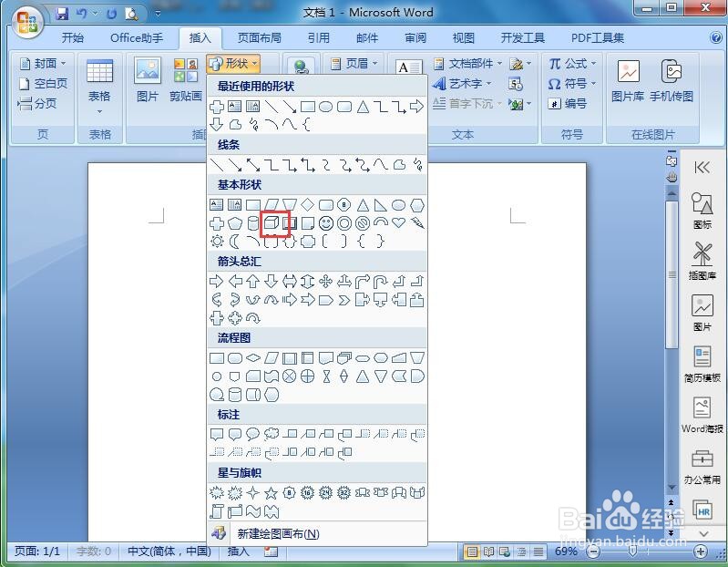The image size is (728, 567).
Task: Open the 文档部件 quick parts dropdown
Action: tap(468, 63)
